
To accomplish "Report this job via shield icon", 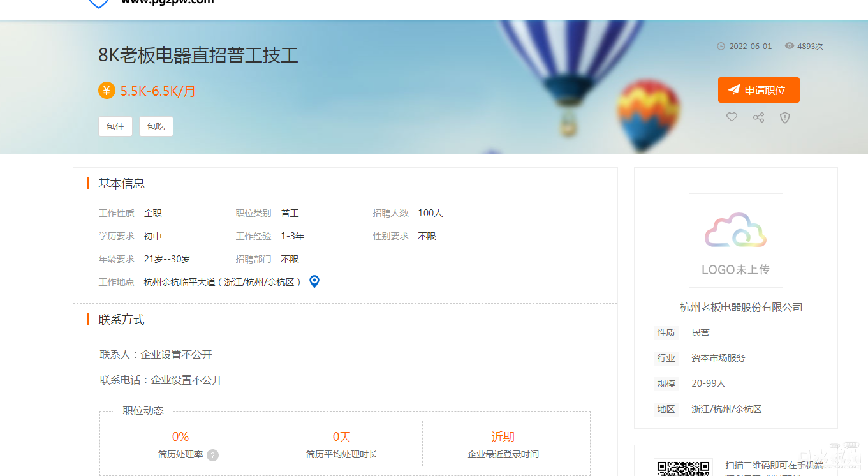I will pos(785,117).
